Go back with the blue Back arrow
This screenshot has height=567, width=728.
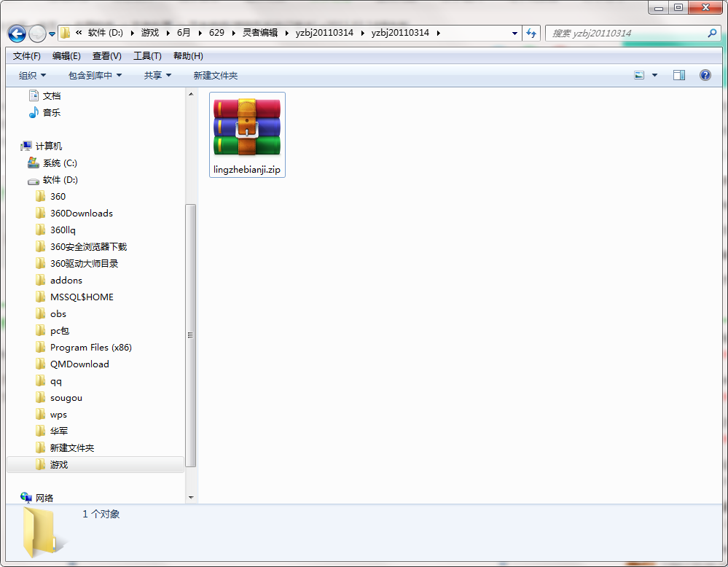point(17,34)
